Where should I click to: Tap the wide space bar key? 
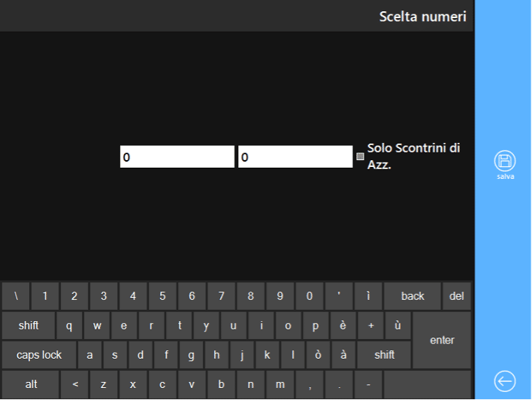(428, 384)
